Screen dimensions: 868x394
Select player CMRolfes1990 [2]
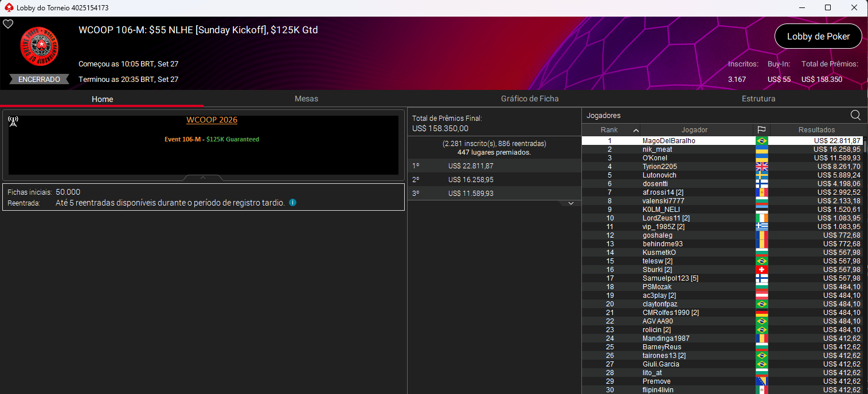pyautogui.click(x=722, y=313)
